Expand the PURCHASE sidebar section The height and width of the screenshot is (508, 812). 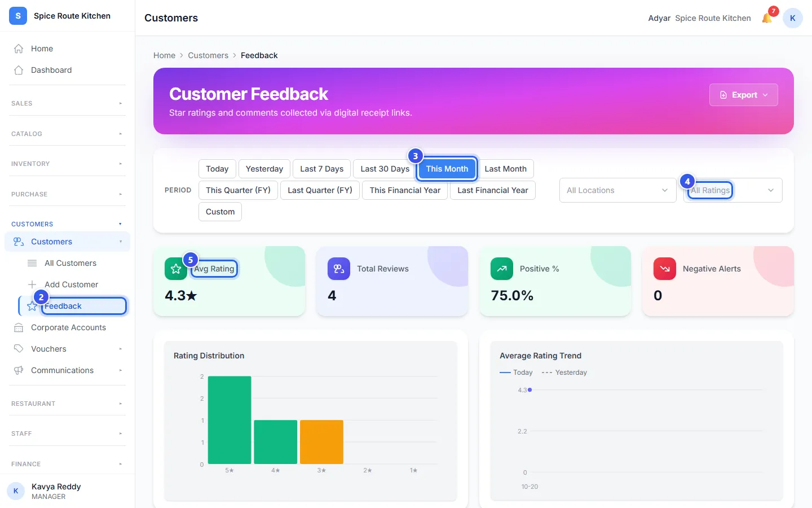[x=68, y=194]
